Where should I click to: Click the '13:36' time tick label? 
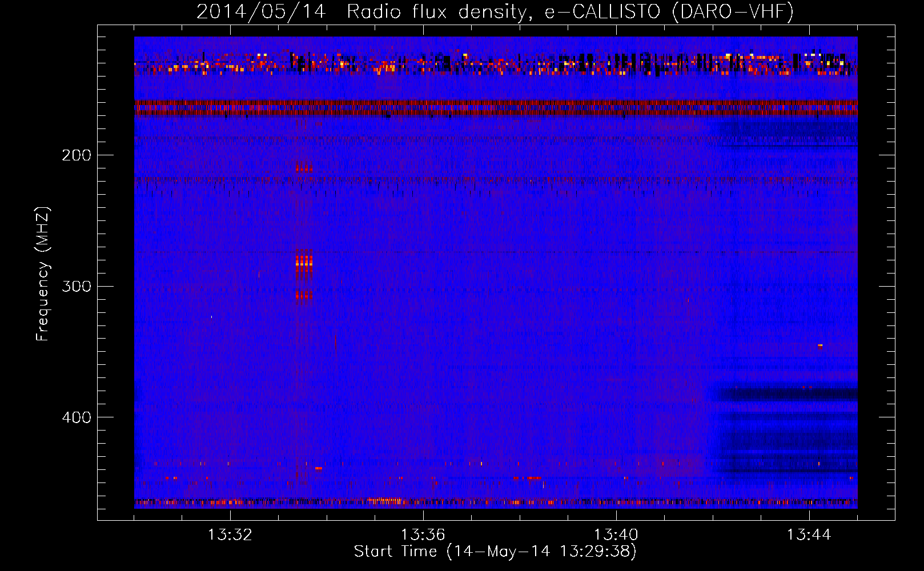tap(423, 535)
